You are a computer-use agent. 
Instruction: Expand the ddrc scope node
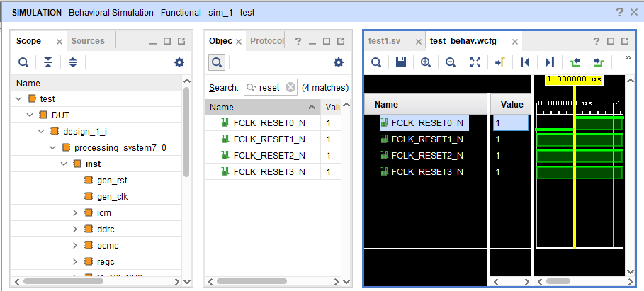point(75,229)
